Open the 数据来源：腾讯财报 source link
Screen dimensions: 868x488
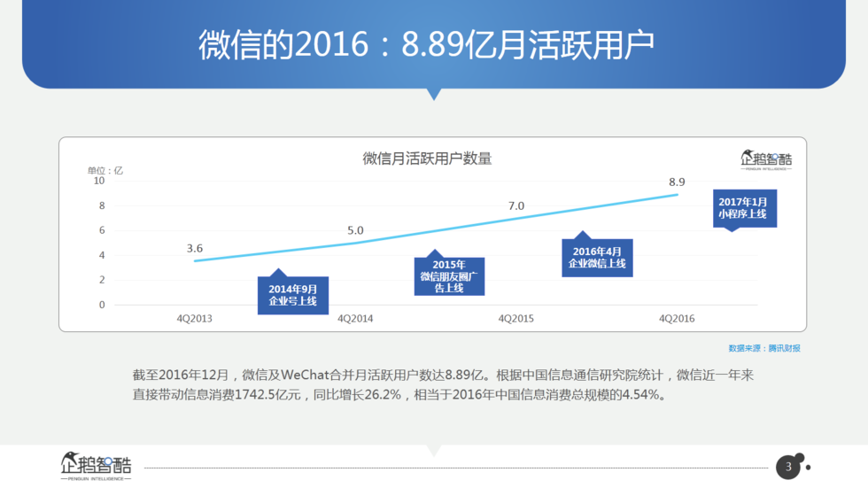click(763, 348)
